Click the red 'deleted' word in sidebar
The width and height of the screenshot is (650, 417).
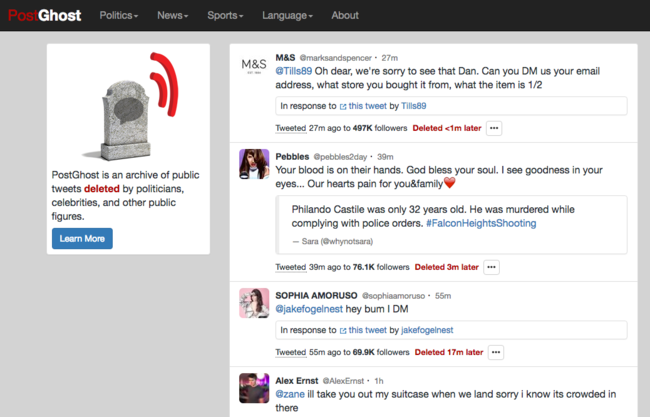pos(102,189)
